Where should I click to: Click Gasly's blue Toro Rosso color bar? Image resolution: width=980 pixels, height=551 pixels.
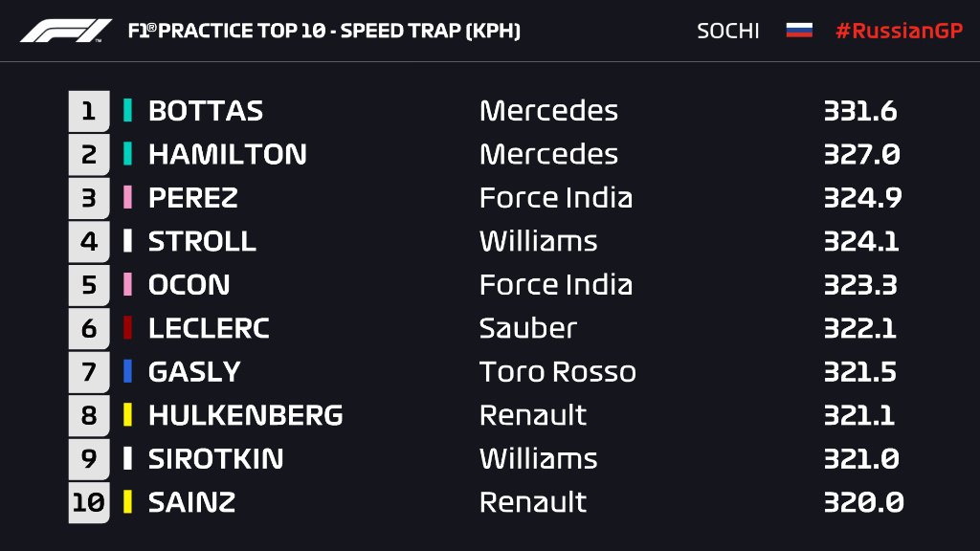point(127,371)
